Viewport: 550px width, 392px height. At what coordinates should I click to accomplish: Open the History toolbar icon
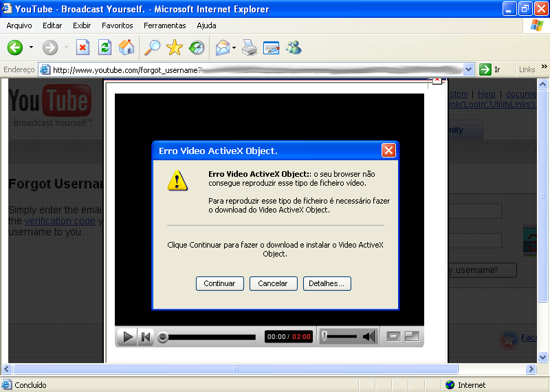click(x=197, y=47)
